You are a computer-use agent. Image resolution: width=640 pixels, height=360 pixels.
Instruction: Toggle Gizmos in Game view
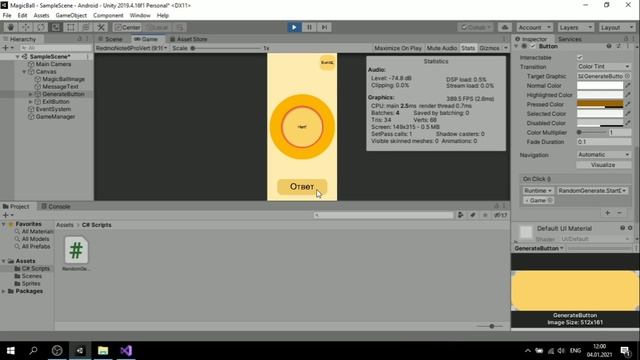pyautogui.click(x=489, y=48)
